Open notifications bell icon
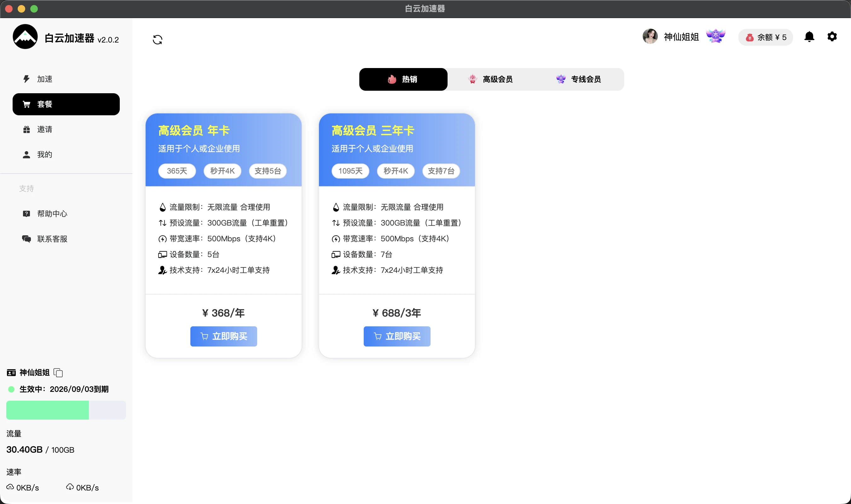 tap(809, 37)
